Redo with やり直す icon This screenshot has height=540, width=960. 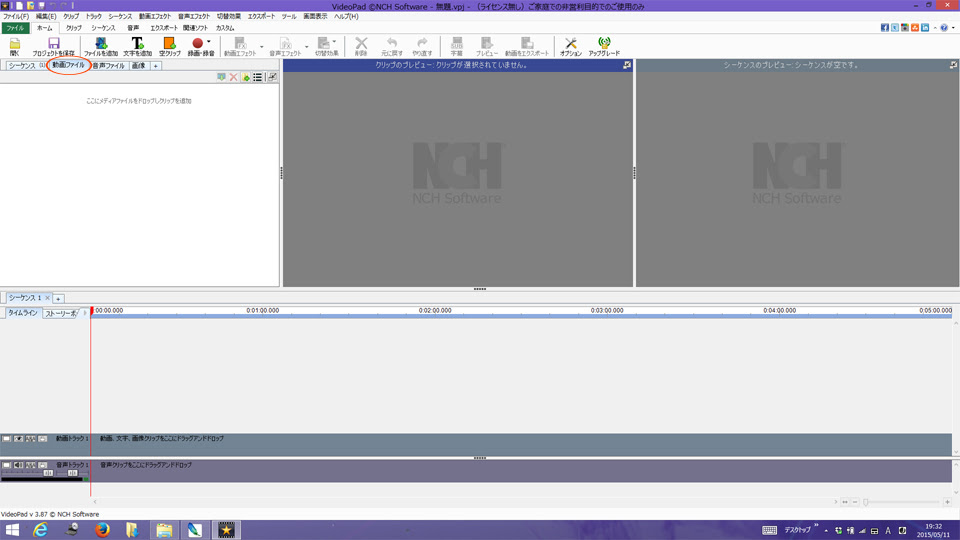422,47
